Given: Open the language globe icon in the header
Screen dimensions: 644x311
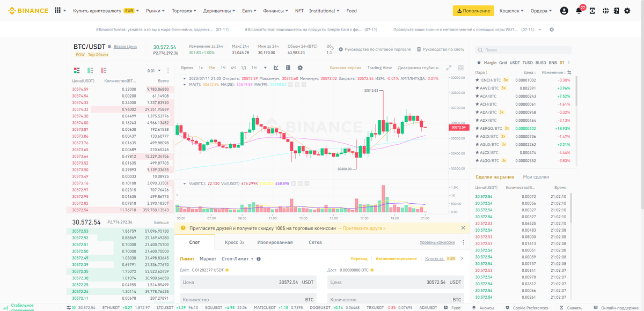Looking at the screenshot, I should tap(605, 11).
